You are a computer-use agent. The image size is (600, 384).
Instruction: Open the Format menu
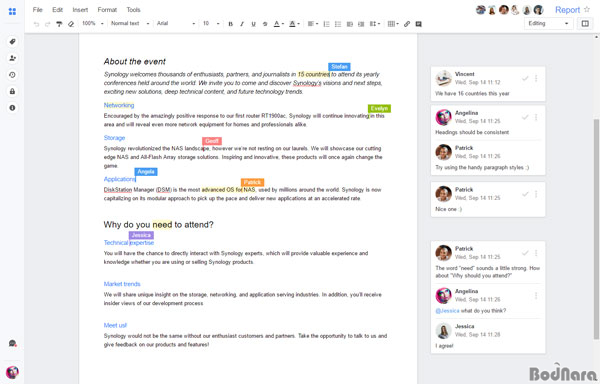pos(107,10)
